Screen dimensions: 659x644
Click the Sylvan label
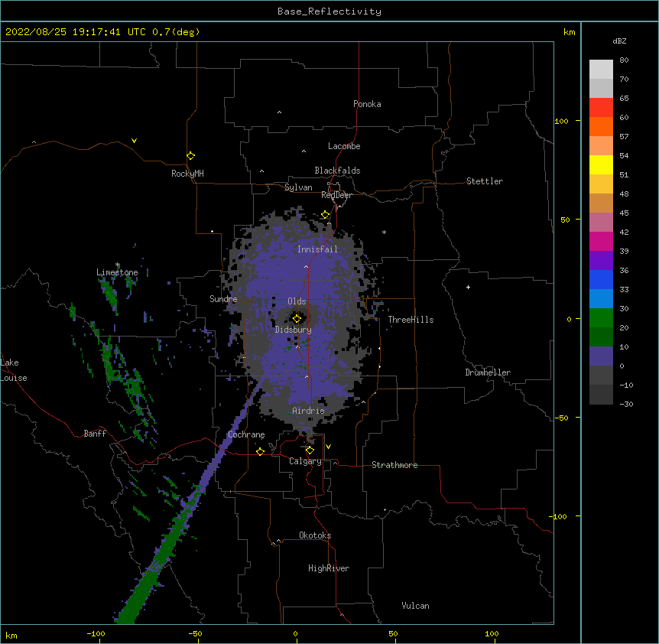tap(298, 187)
